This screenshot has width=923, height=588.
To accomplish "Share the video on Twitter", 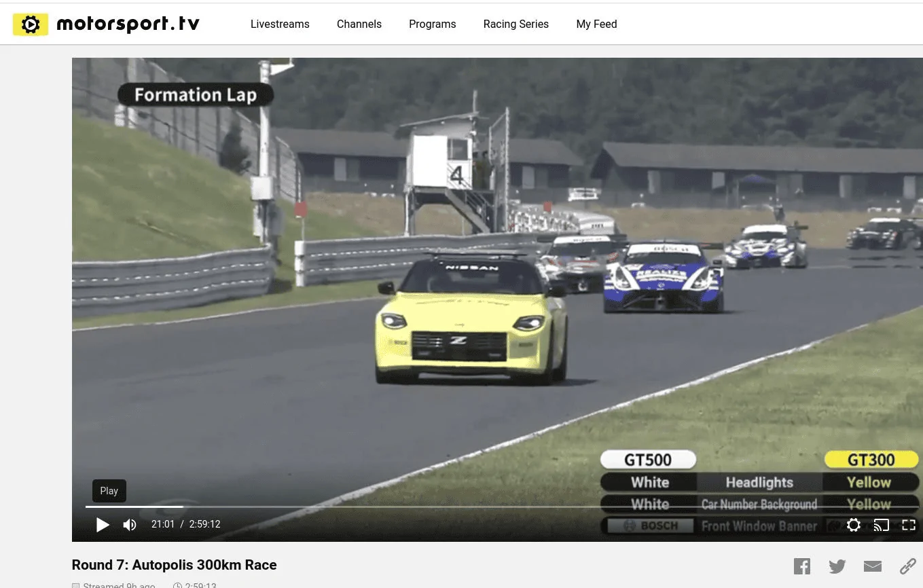I will pyautogui.click(x=837, y=566).
